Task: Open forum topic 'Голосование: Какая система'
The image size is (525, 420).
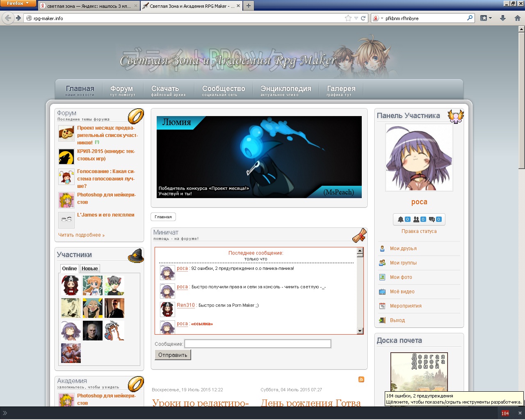Action: [106, 178]
